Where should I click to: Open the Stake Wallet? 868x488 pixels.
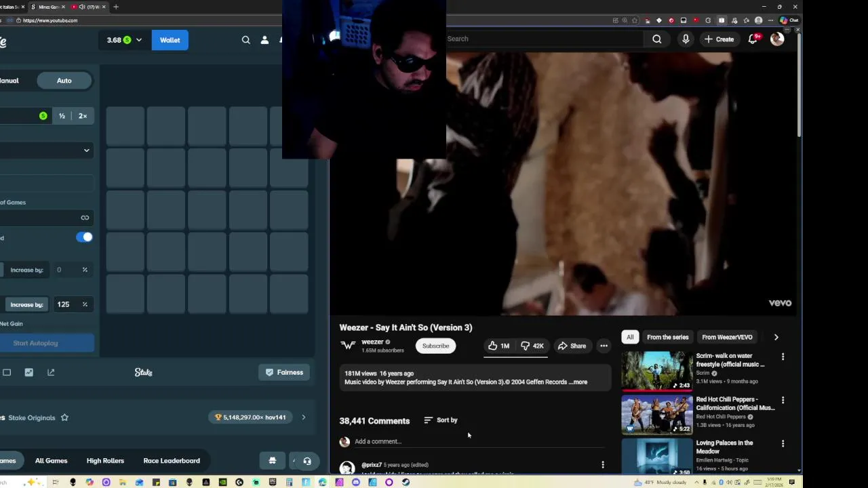coord(170,40)
